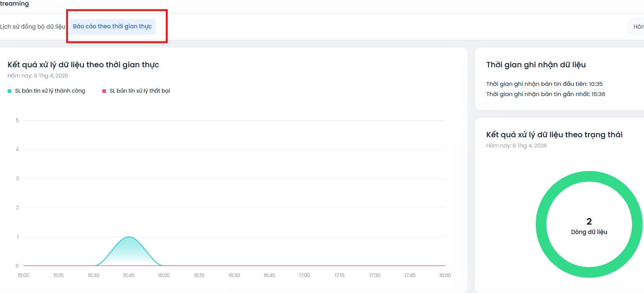Click the pink square legend marker
The width and height of the screenshot is (644, 293).
pos(104,91)
